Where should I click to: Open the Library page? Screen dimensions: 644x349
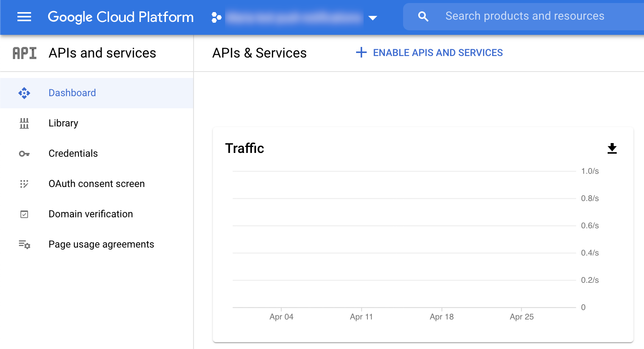tap(63, 123)
